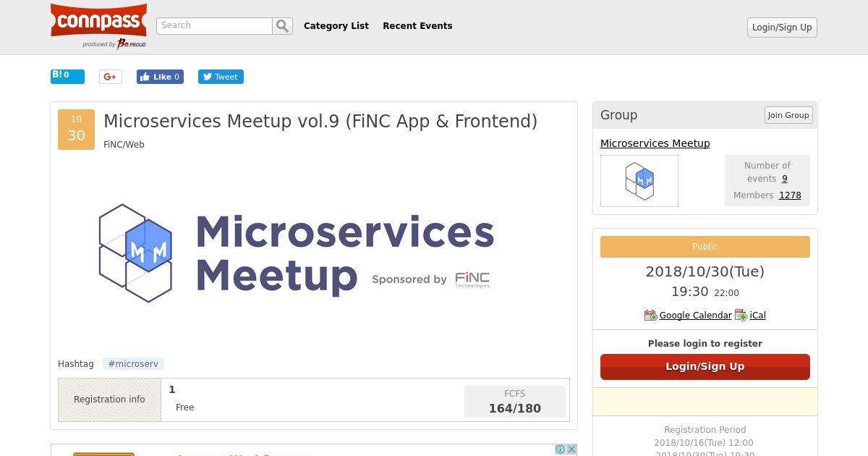Open Microservices Meetup group link
Screen dimensions: 868x456
(655, 143)
